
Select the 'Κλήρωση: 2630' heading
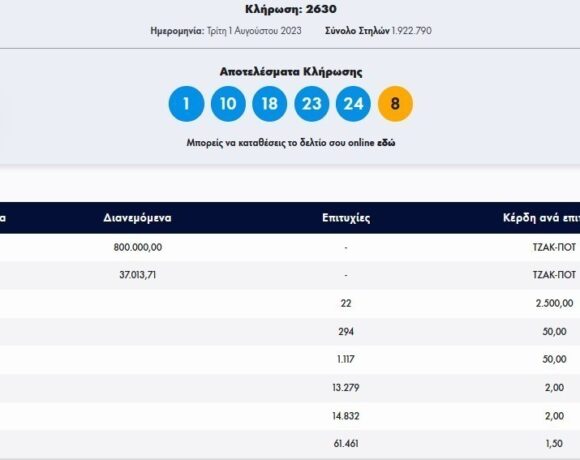click(291, 9)
